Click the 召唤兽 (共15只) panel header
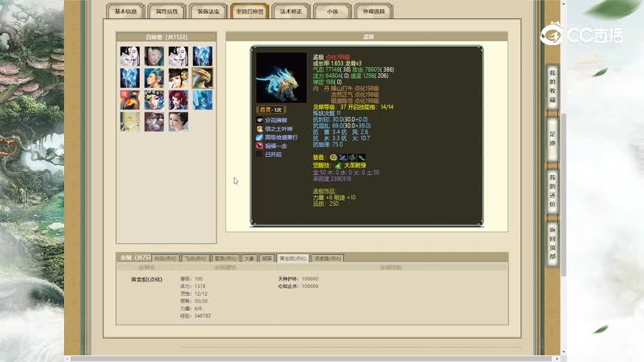Viewport: 644px width, 362px height. tap(167, 37)
